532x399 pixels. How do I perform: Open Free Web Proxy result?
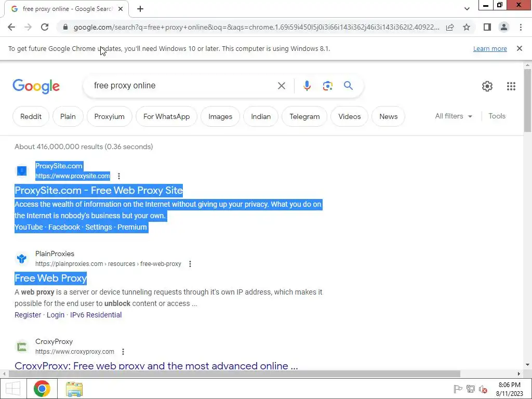coord(50,278)
